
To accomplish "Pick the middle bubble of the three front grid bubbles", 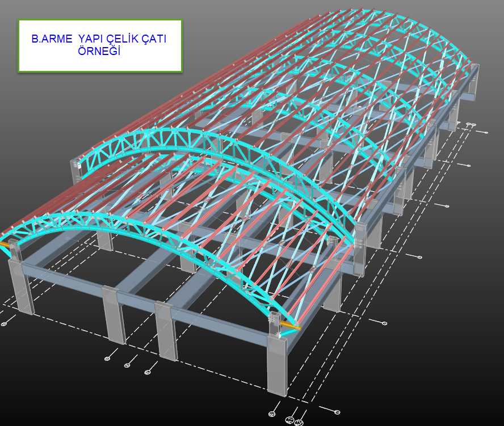I will 127,365.
